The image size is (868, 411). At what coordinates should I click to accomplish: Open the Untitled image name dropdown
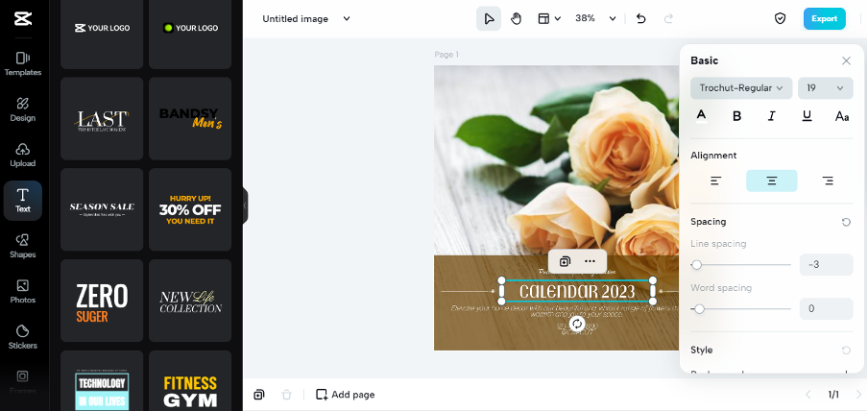coord(306,19)
